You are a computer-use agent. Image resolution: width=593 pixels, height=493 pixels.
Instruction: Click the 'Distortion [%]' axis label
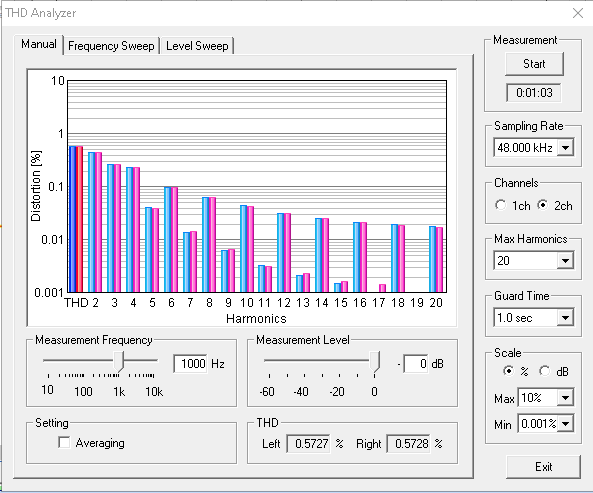point(36,186)
